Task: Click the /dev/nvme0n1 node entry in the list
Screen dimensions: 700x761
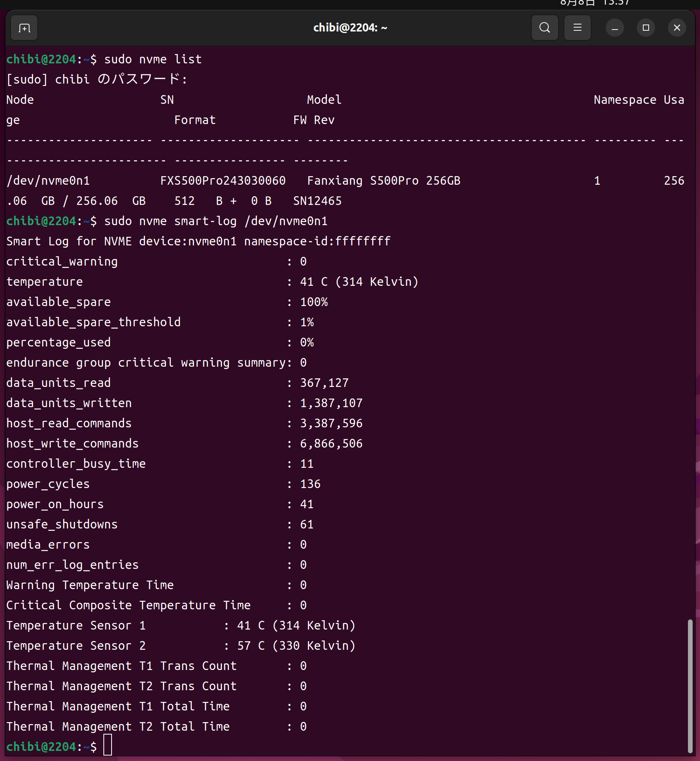Action: [x=48, y=181]
